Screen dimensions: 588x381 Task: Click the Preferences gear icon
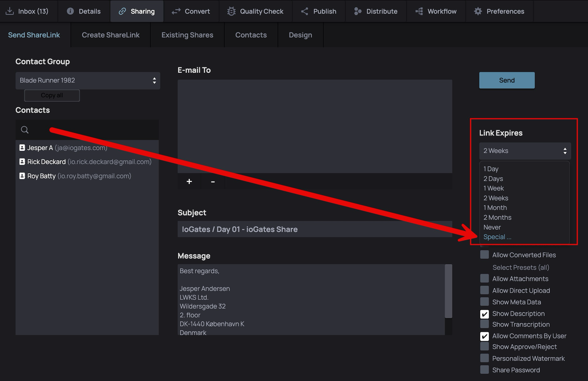click(478, 11)
